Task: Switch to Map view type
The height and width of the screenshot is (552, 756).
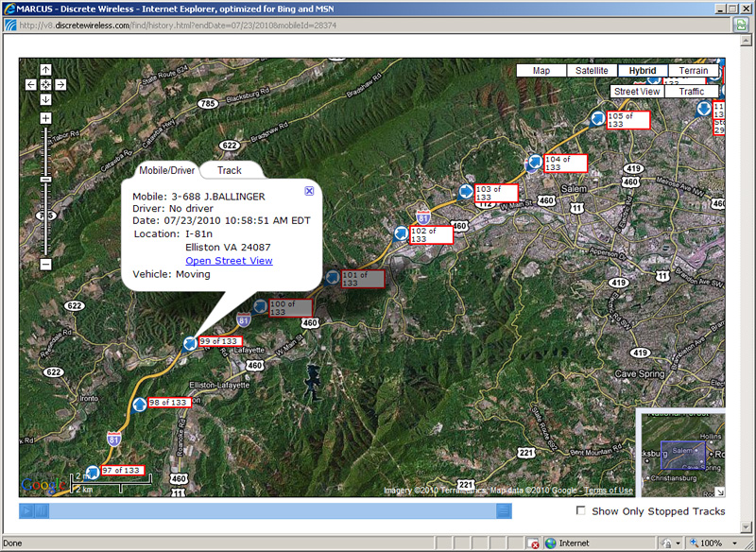Action: point(541,70)
